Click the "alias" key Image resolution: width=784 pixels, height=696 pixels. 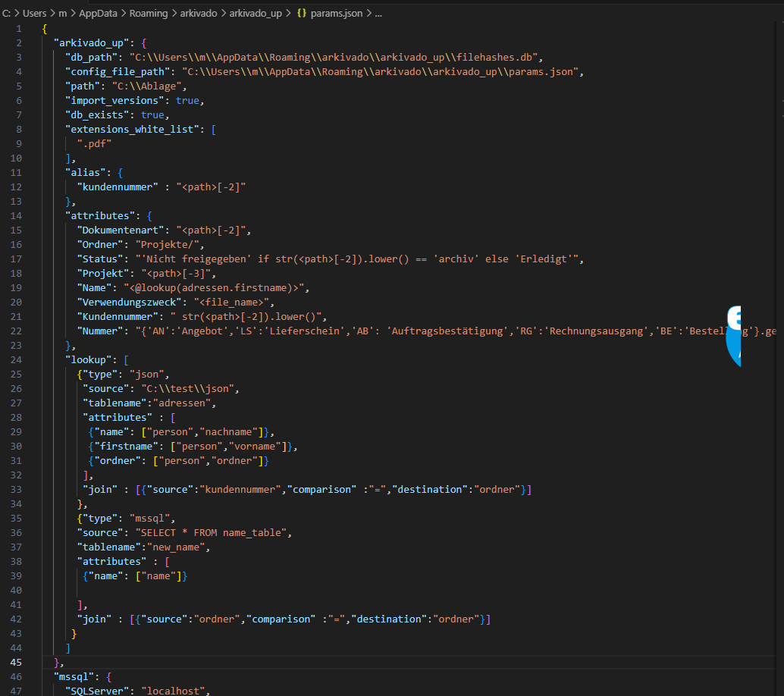tap(86, 173)
